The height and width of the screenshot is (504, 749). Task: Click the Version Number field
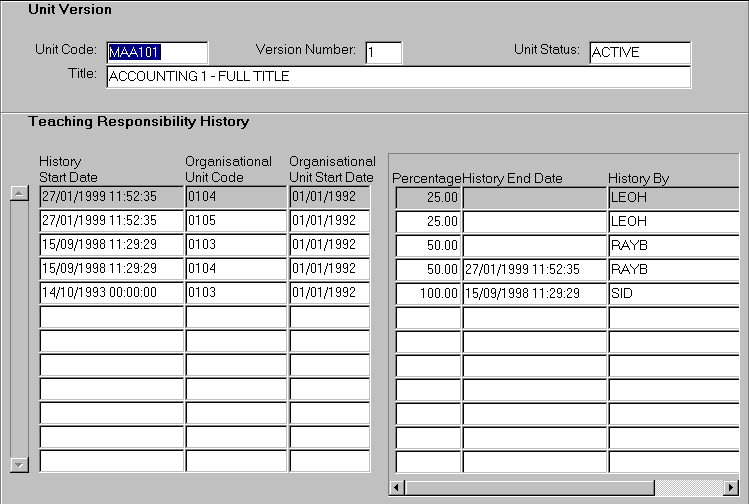pos(383,52)
